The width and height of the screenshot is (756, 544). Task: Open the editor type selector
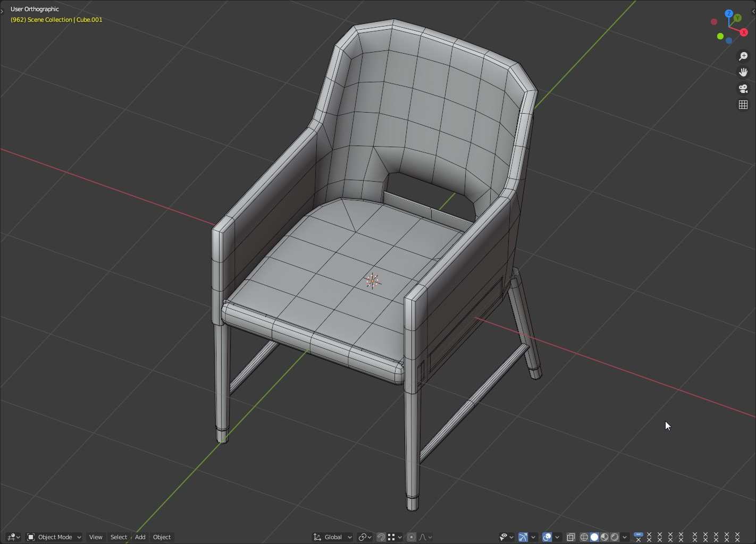click(x=13, y=537)
